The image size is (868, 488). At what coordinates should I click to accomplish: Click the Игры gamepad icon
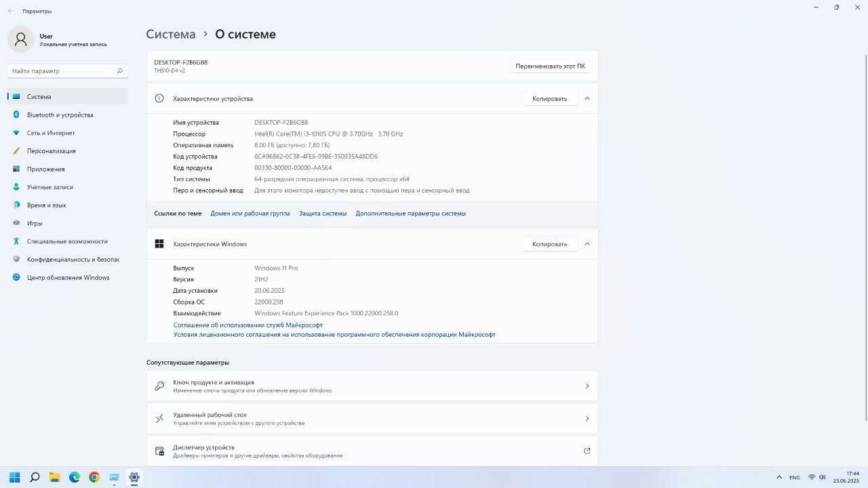16,223
